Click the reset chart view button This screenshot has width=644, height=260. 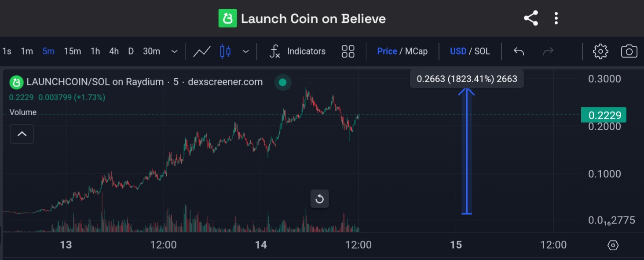(x=319, y=198)
